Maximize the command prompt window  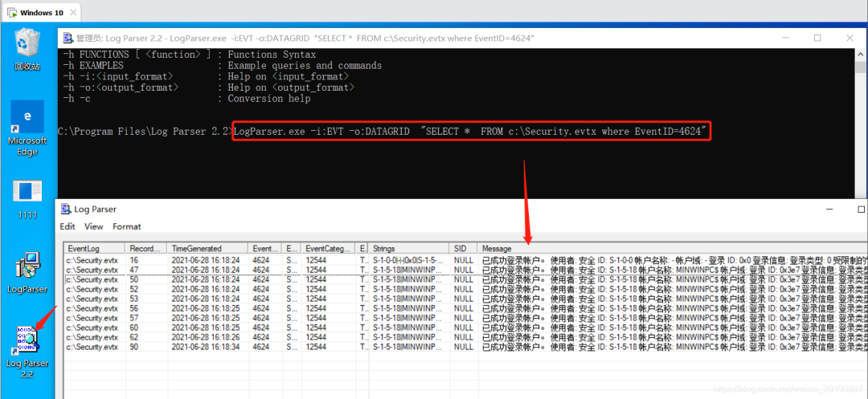pyautogui.click(x=817, y=38)
